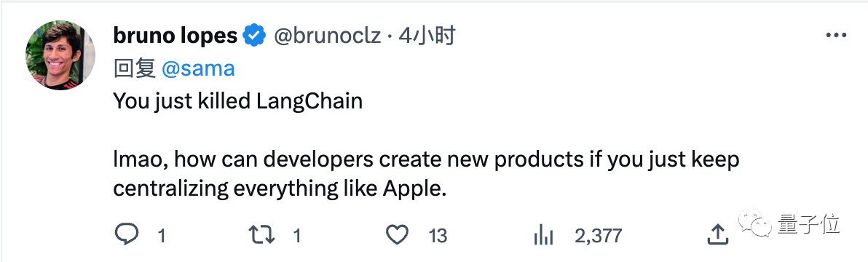Click the "centralizing everything like Apple" line

[280, 189]
